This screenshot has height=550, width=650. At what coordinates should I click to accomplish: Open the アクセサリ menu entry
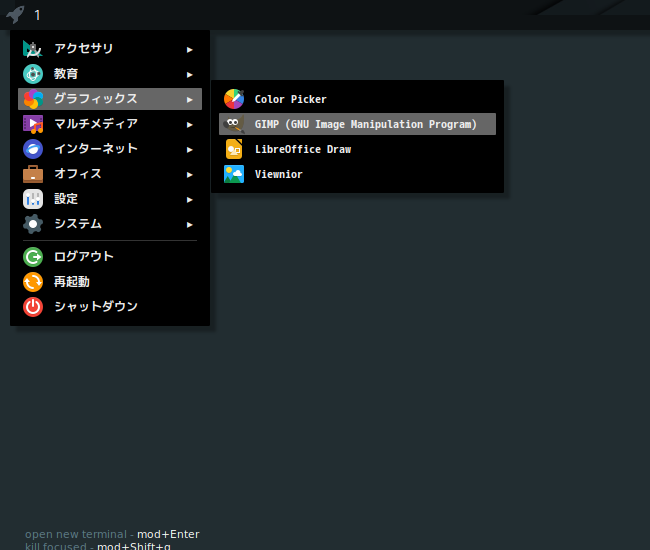point(110,49)
